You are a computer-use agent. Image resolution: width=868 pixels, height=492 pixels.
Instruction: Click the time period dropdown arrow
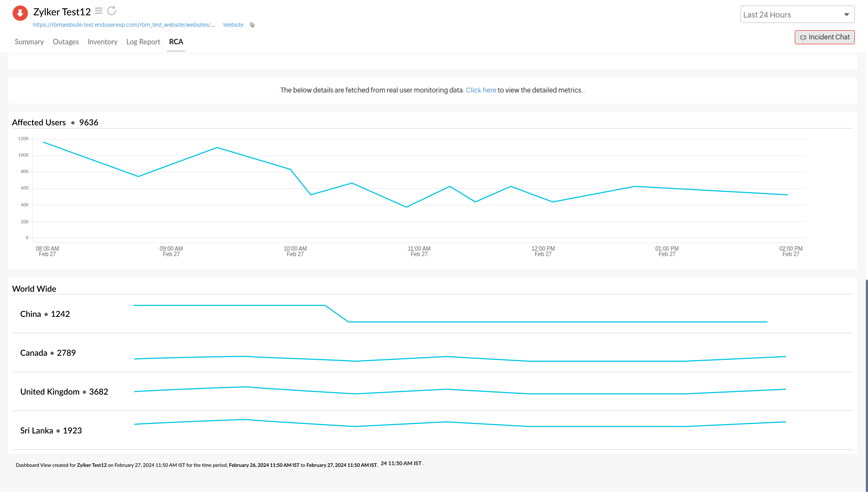tap(846, 15)
